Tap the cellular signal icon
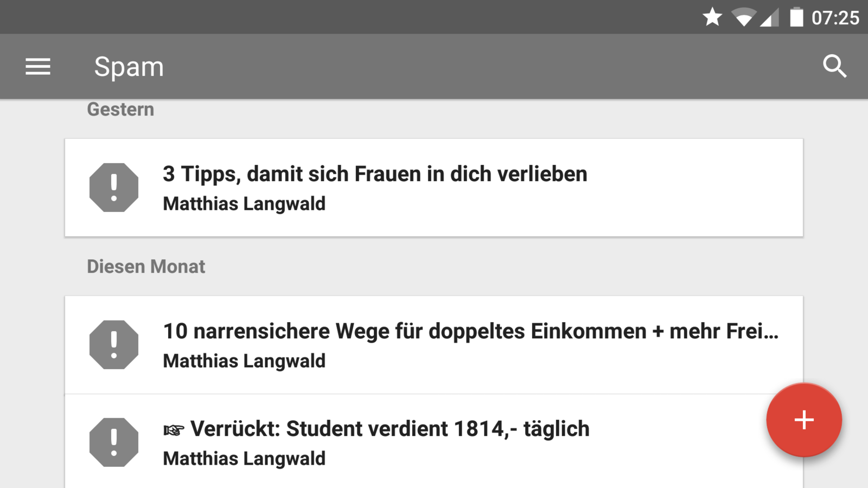This screenshot has width=868, height=488. tap(770, 17)
